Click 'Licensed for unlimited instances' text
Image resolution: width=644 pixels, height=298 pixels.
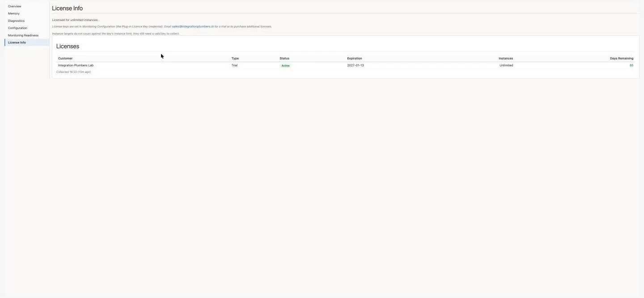tap(75, 20)
